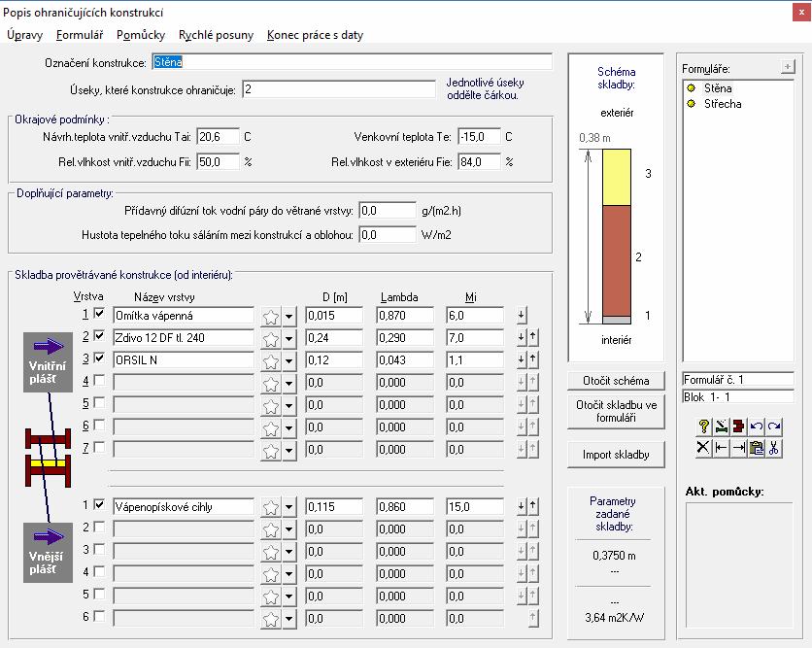Enable outer layer 2 checkbox
Image resolution: width=812 pixels, height=648 pixels.
click(99, 527)
